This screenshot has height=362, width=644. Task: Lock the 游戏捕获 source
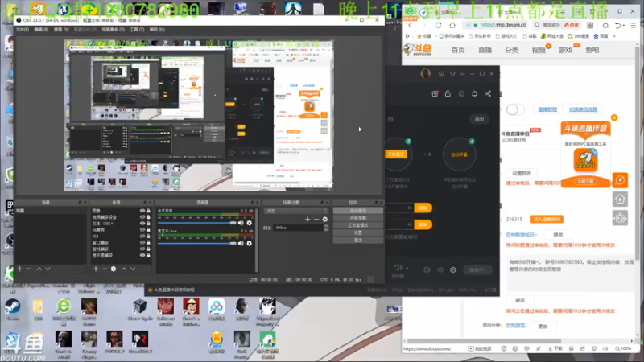tap(148, 249)
